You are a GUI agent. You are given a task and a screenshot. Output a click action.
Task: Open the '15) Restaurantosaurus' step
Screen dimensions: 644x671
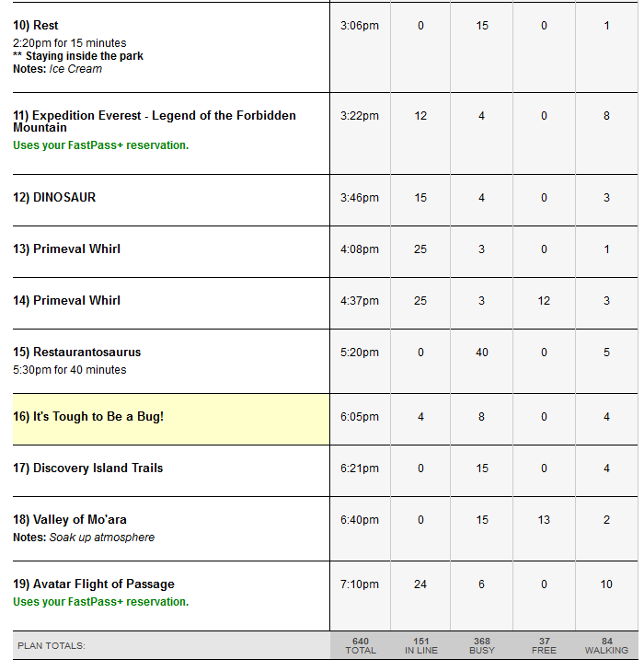[x=77, y=352]
